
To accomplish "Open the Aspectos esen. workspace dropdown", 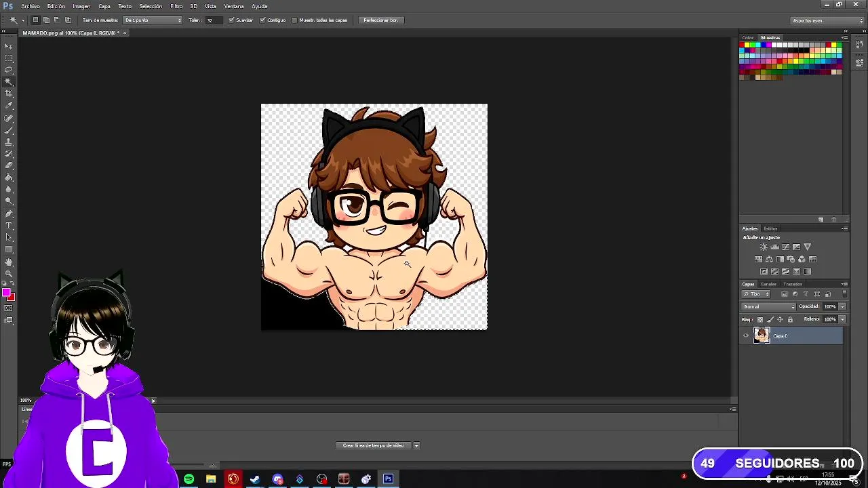I will pos(827,20).
